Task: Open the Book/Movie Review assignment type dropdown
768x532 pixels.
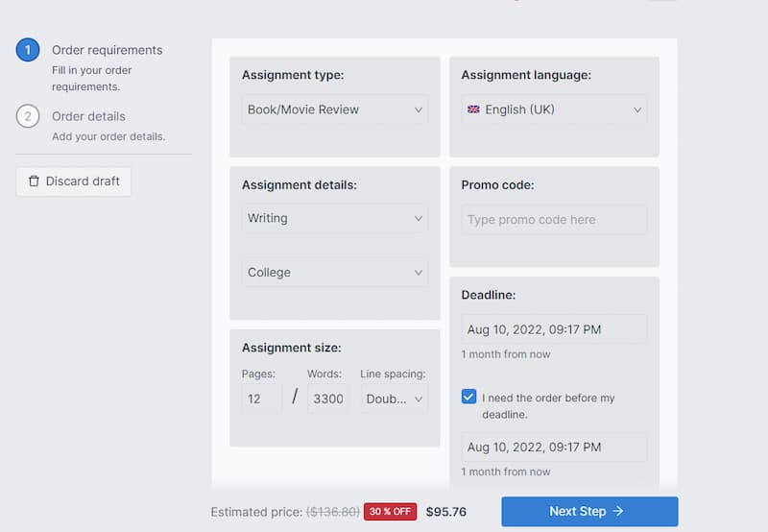Action: (x=334, y=109)
